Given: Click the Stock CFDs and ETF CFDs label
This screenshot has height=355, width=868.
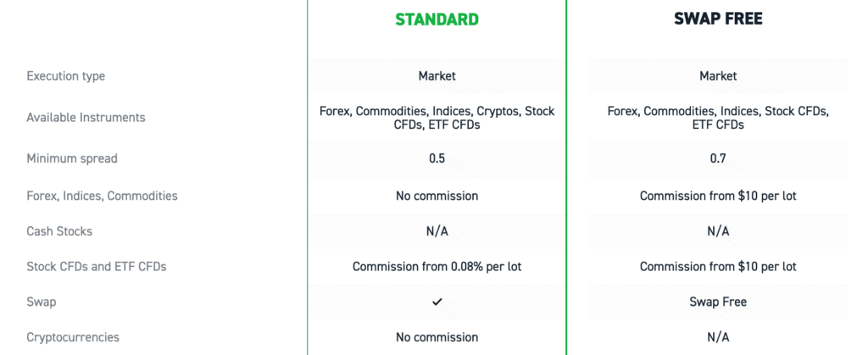Looking at the screenshot, I should pos(97,267).
